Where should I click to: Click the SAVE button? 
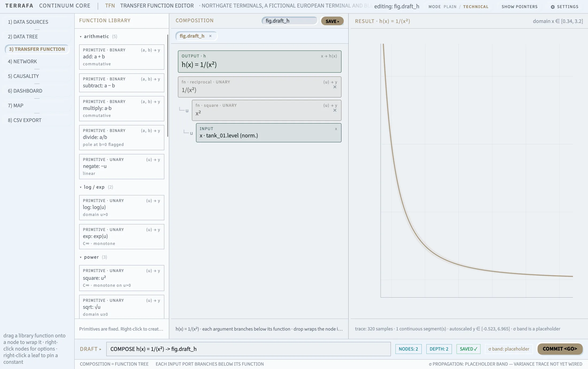(332, 21)
